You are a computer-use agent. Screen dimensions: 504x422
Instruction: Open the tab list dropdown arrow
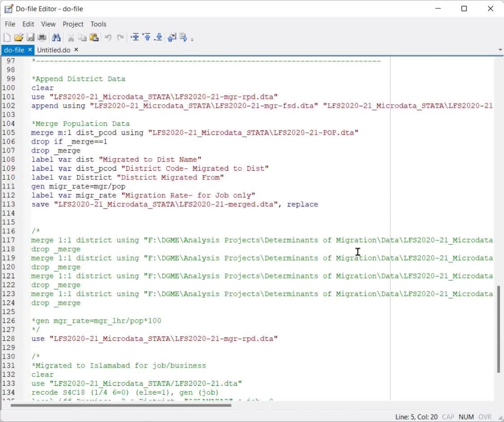[x=500, y=50]
